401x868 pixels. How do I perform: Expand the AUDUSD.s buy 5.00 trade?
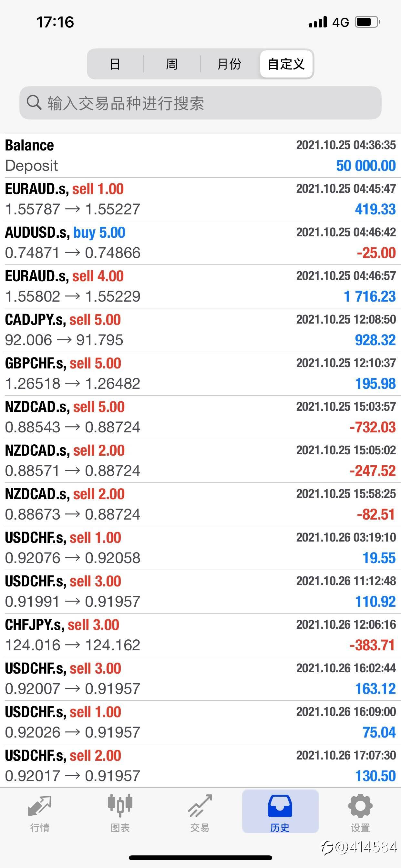[200, 243]
